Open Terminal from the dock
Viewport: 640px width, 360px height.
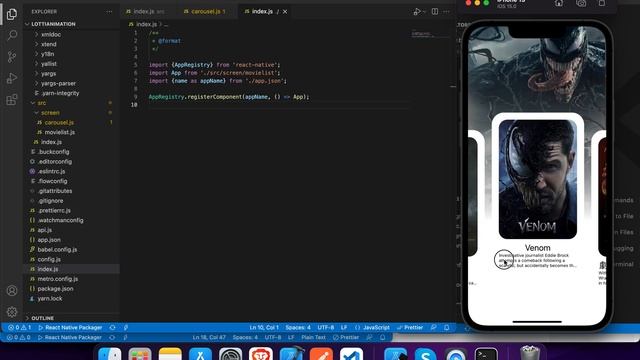[x=486, y=354]
